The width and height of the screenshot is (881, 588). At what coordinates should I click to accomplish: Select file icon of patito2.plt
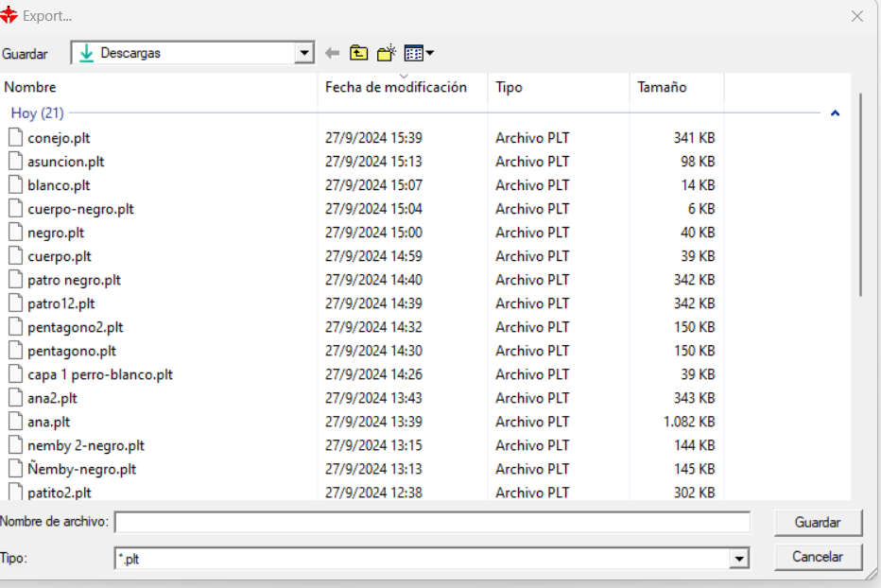coord(16,492)
